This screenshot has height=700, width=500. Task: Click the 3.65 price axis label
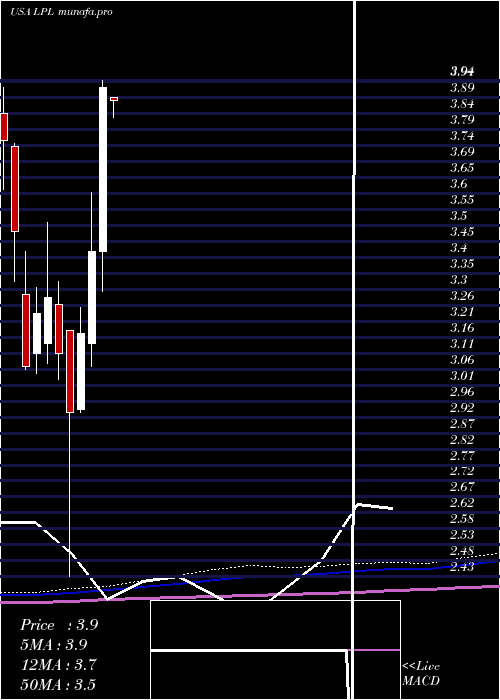pos(462,168)
